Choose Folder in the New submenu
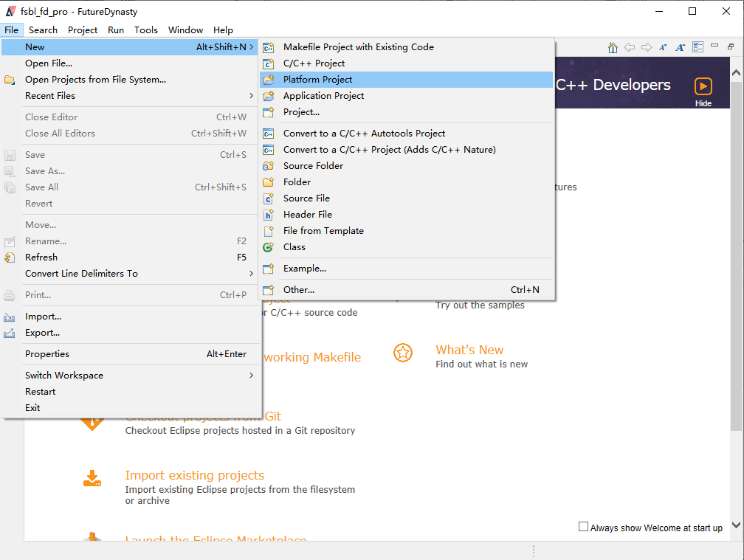 (407, 182)
